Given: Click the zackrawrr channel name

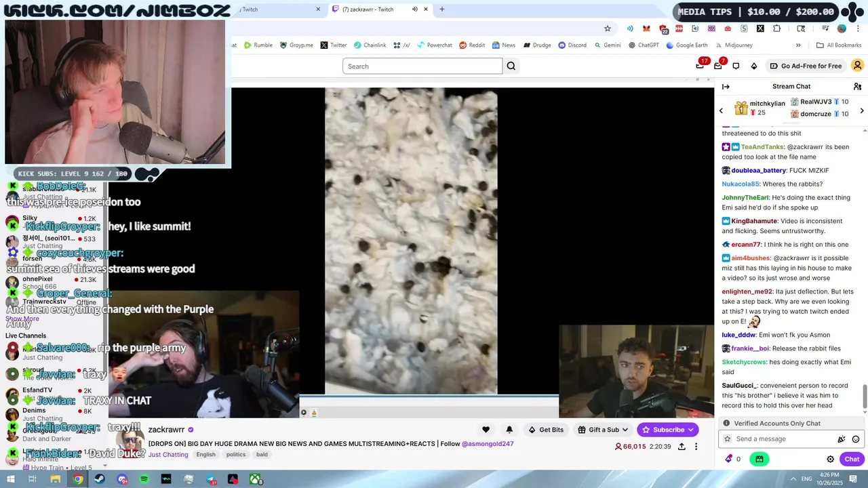Looking at the screenshot, I should pos(166,430).
